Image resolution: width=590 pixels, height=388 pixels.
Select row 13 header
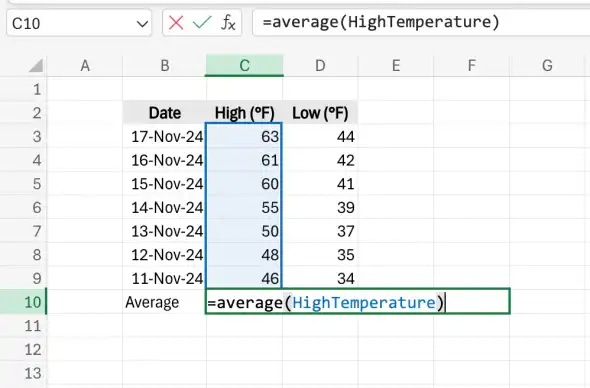(x=23, y=373)
